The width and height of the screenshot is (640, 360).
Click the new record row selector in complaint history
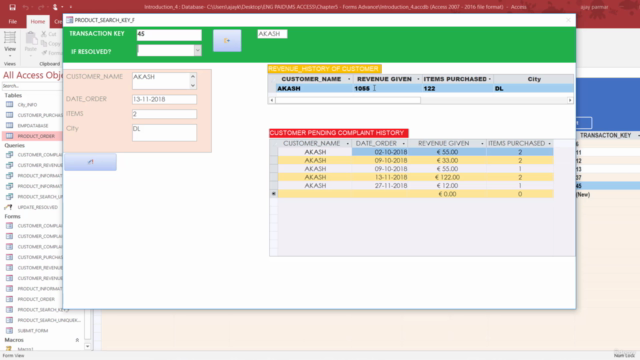point(273,194)
